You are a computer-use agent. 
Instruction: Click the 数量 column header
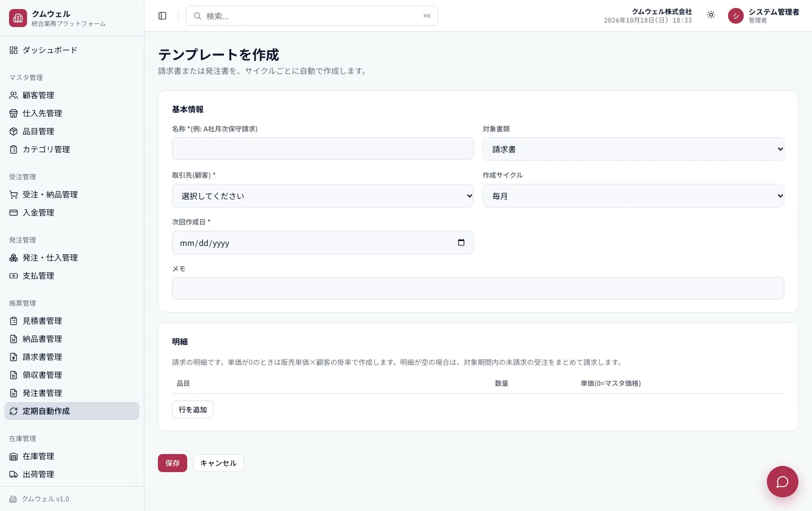point(502,384)
